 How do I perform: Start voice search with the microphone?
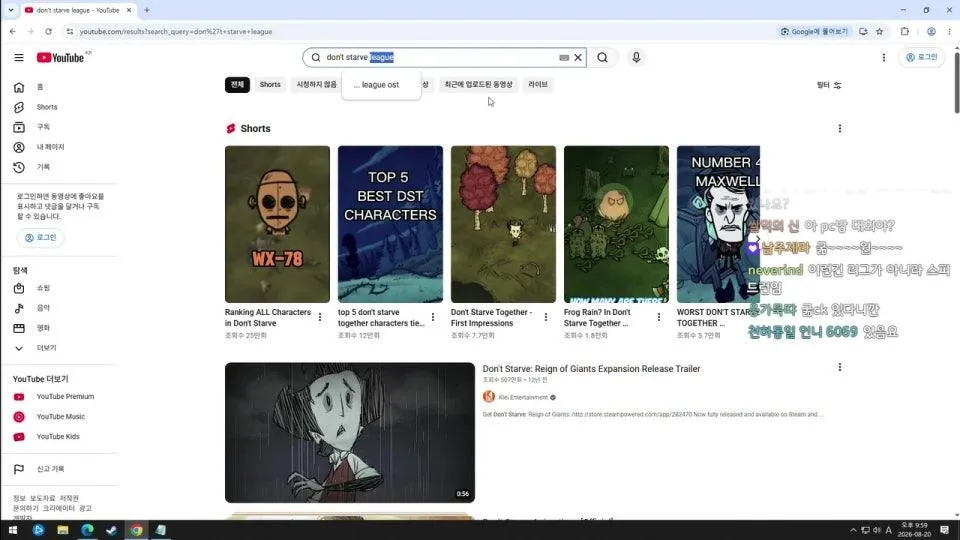pos(636,58)
